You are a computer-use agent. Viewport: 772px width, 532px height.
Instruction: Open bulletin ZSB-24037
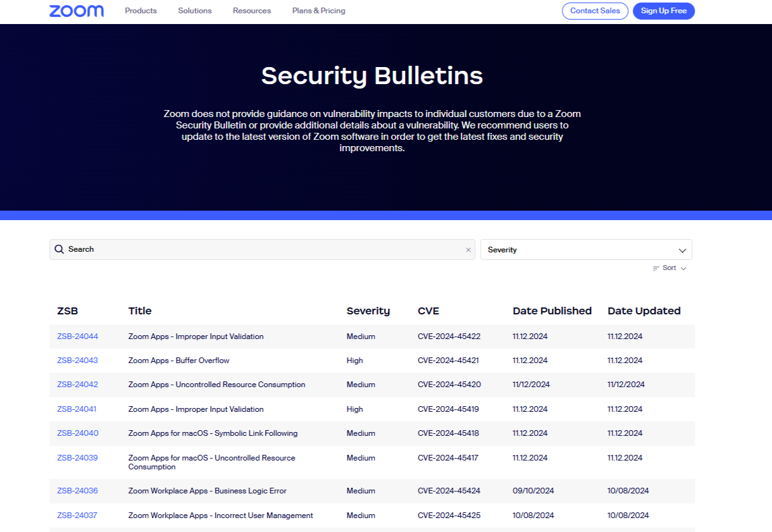[x=77, y=516]
